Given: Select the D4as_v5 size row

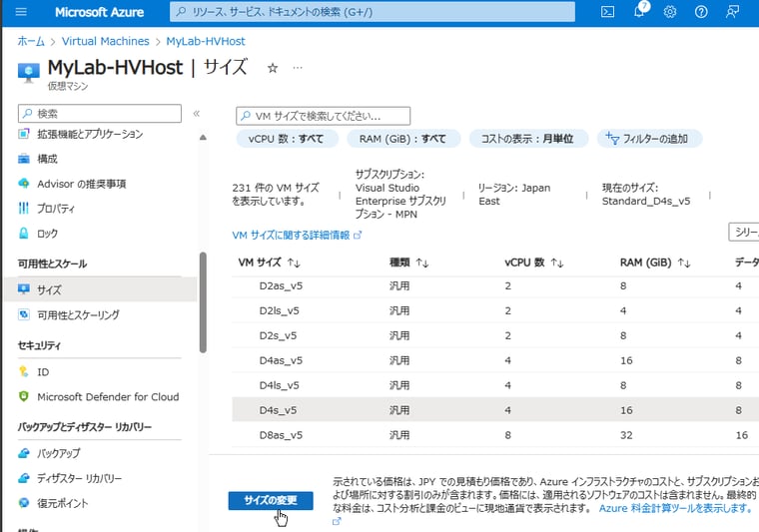Looking at the screenshot, I should [x=495, y=360].
